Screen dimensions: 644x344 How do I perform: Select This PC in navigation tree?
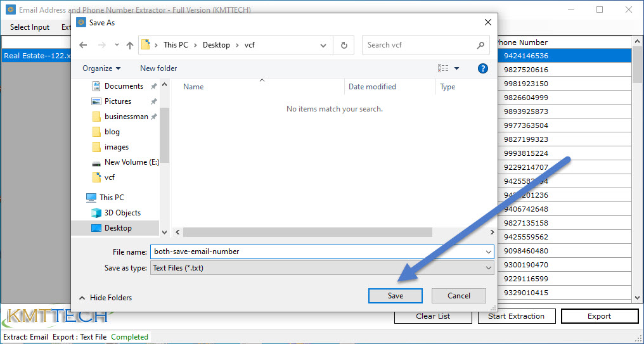[x=112, y=198]
